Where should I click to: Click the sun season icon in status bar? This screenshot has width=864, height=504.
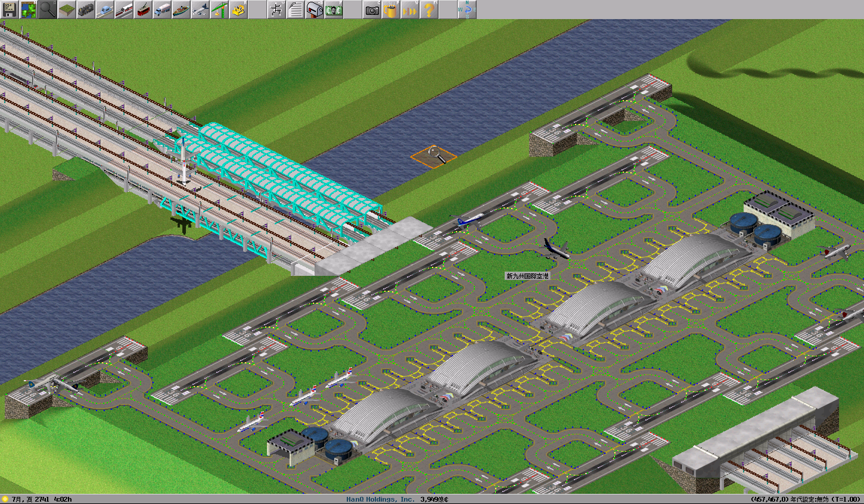tap(5, 499)
